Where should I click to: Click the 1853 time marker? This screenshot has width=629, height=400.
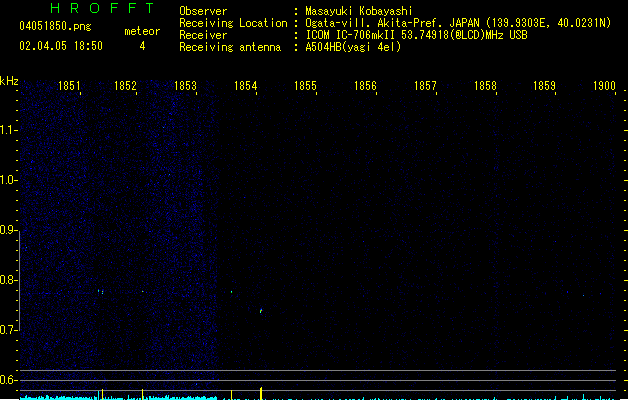tap(185, 86)
